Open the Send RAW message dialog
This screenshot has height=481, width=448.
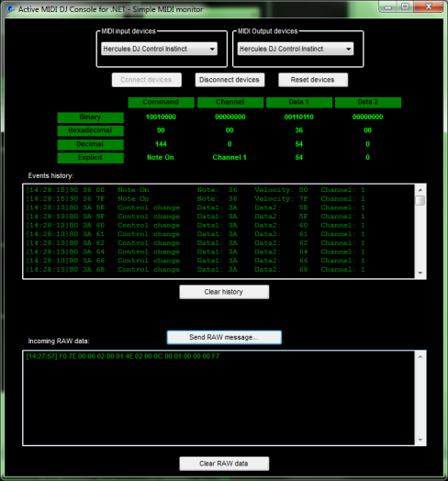(224, 337)
